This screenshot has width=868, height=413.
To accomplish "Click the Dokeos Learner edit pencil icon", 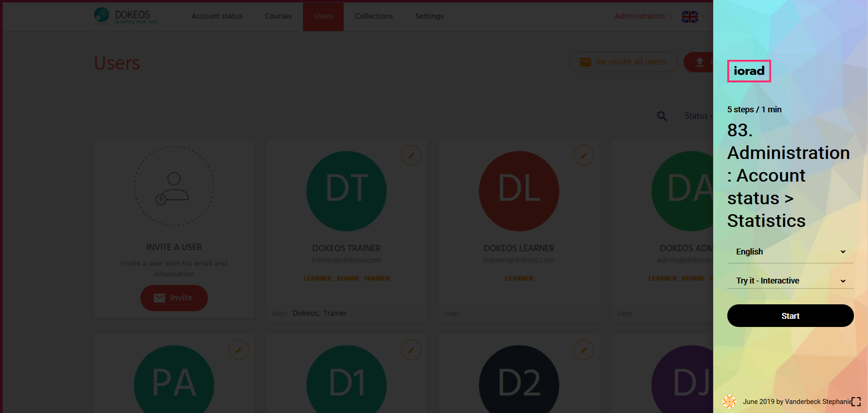I will pos(583,156).
